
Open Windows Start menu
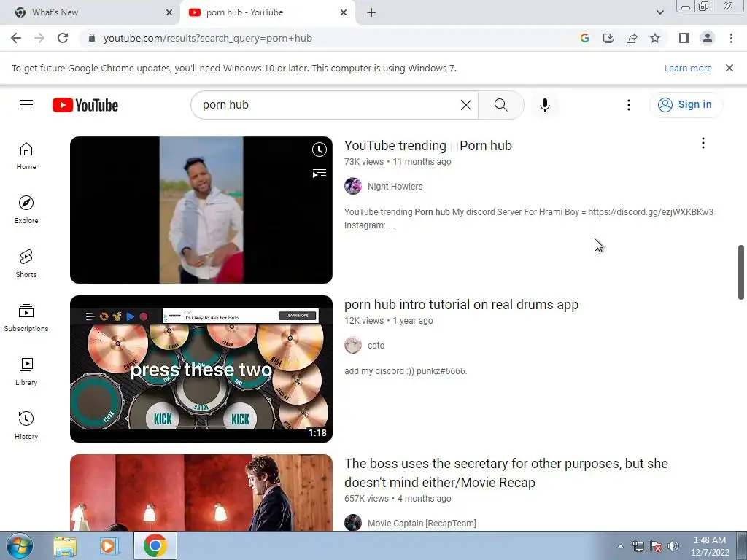point(19,545)
